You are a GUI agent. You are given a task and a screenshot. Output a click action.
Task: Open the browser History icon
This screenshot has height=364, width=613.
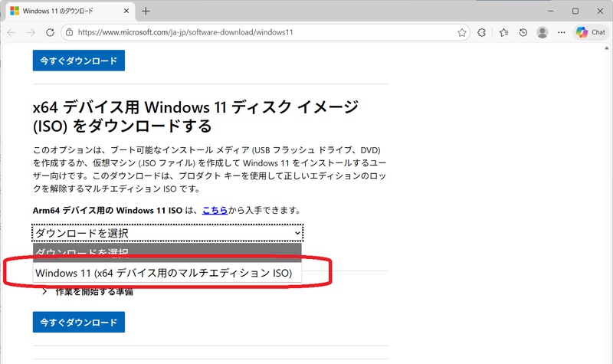click(523, 32)
